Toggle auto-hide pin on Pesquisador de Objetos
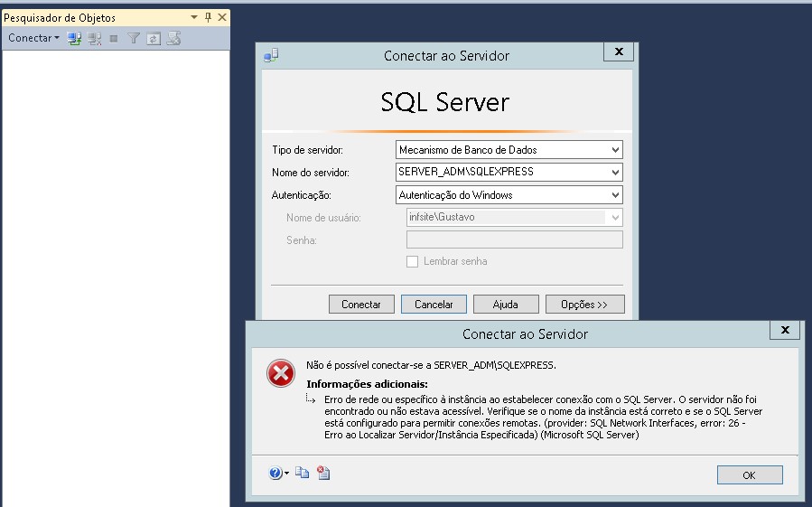This screenshot has height=507, width=812. pos(208,17)
